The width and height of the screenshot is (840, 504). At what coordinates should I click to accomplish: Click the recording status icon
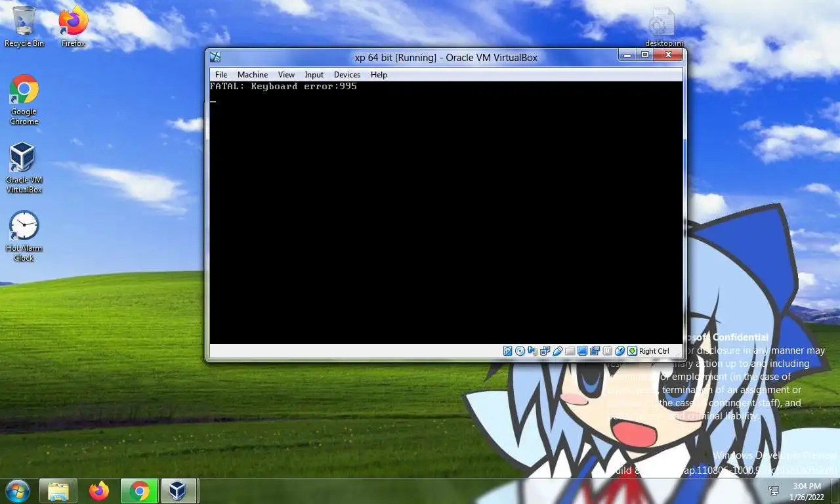(x=595, y=351)
